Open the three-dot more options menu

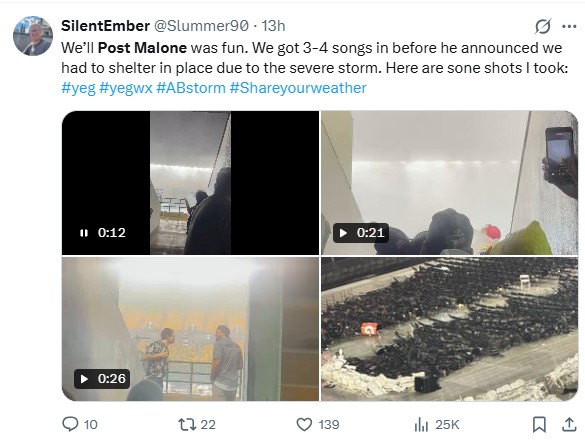[569, 26]
